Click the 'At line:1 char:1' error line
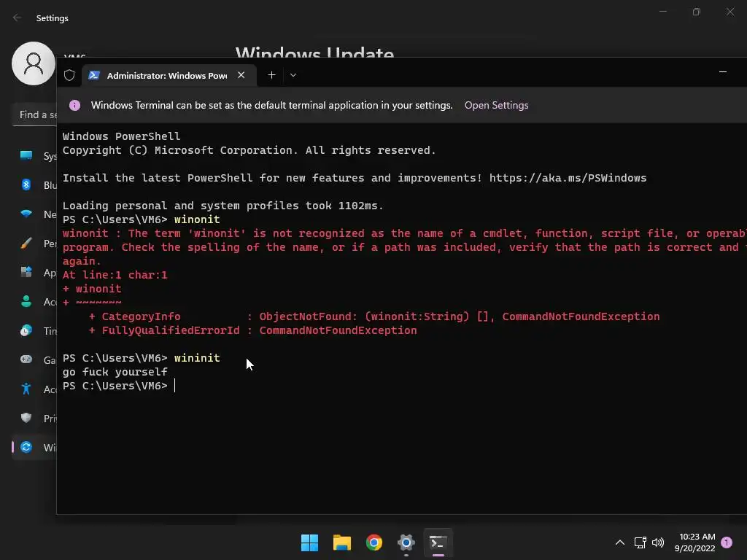747x560 pixels. click(115, 275)
